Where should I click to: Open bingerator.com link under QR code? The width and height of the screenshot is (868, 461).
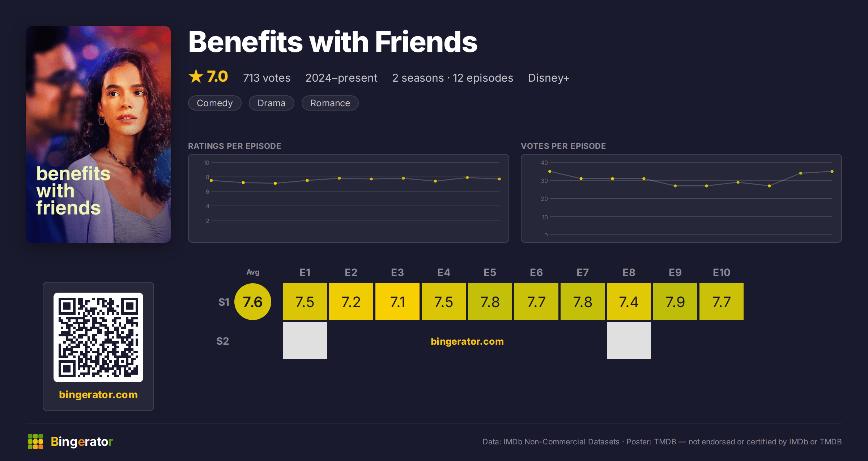(x=98, y=395)
